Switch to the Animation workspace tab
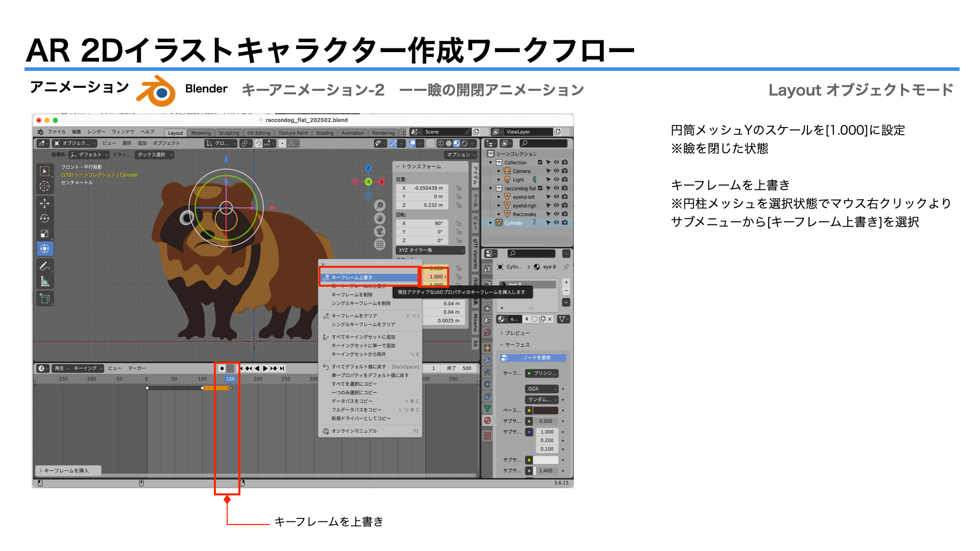Viewport: 980px width, 551px height. (x=353, y=133)
